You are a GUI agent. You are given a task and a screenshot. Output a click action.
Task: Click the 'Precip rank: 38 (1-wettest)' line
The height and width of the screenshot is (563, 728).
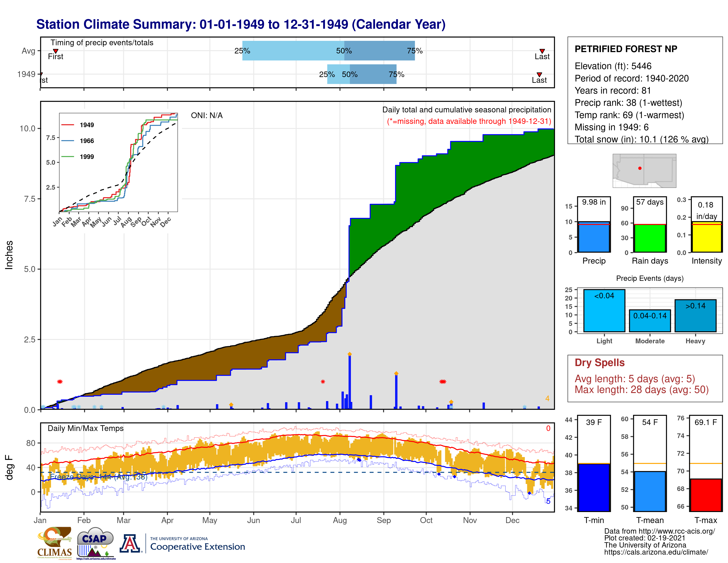[x=628, y=103]
